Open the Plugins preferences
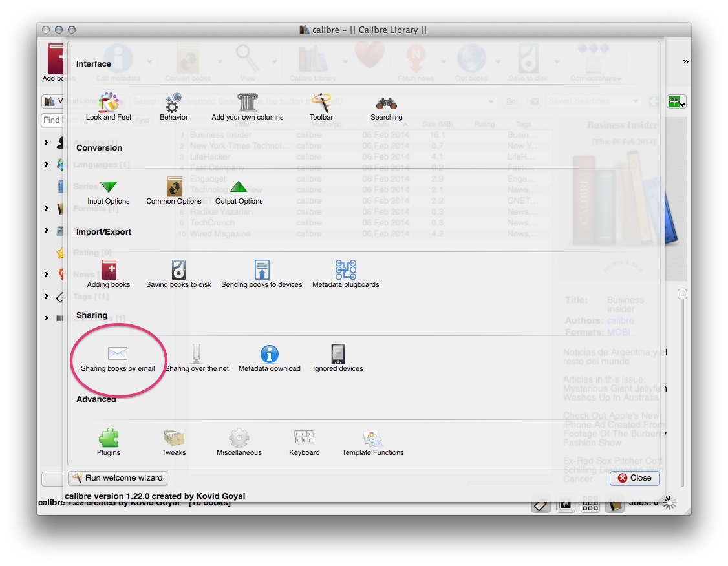 pyautogui.click(x=108, y=442)
